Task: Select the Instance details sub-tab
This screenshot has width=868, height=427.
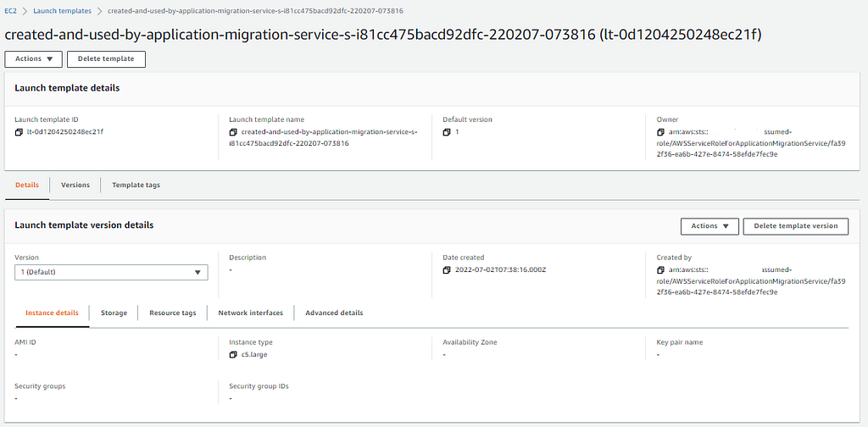Action: [x=52, y=313]
